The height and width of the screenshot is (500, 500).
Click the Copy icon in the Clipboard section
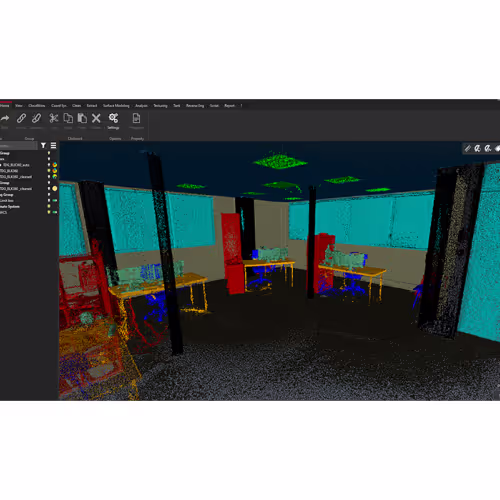pos(68,118)
